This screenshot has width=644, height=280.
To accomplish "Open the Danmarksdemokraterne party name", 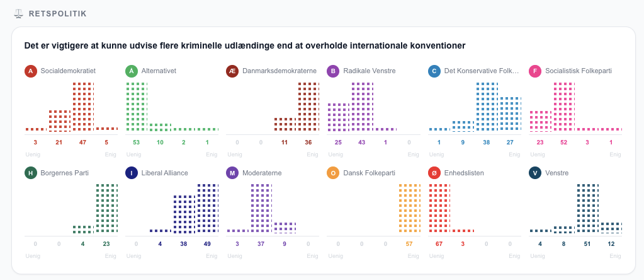I will [x=280, y=71].
